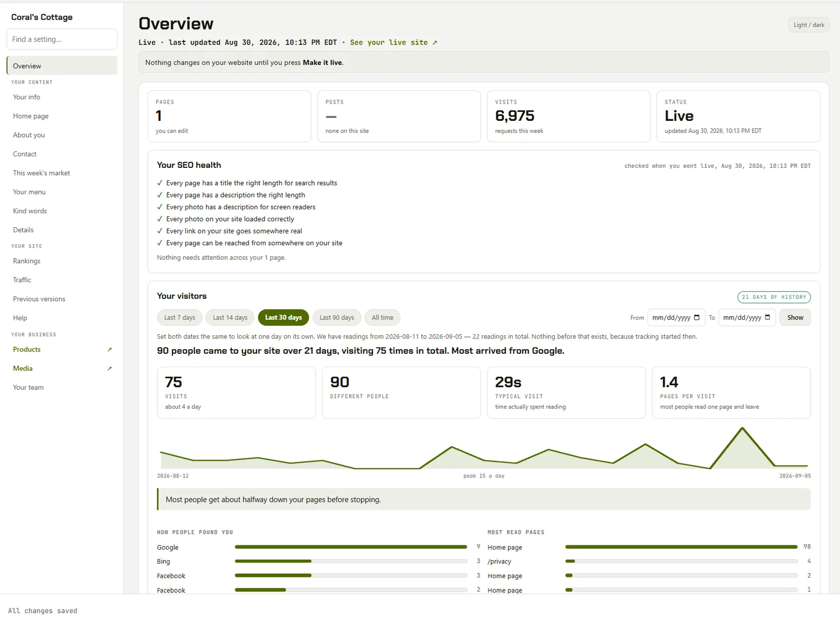Screen dimensions: 840x628
Task: Switch visitors range to Last 14 days
Action: (230, 317)
